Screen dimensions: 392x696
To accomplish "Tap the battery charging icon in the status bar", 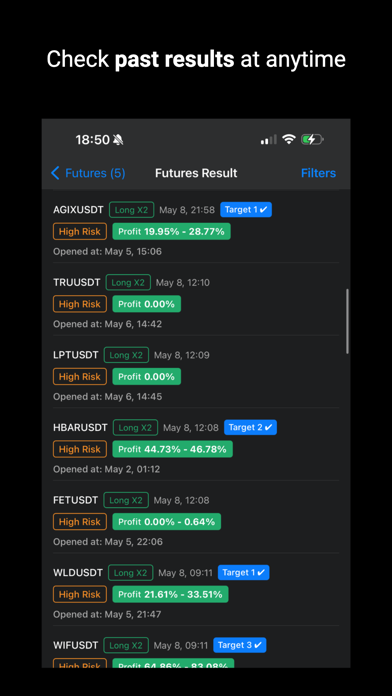I will coord(313,140).
